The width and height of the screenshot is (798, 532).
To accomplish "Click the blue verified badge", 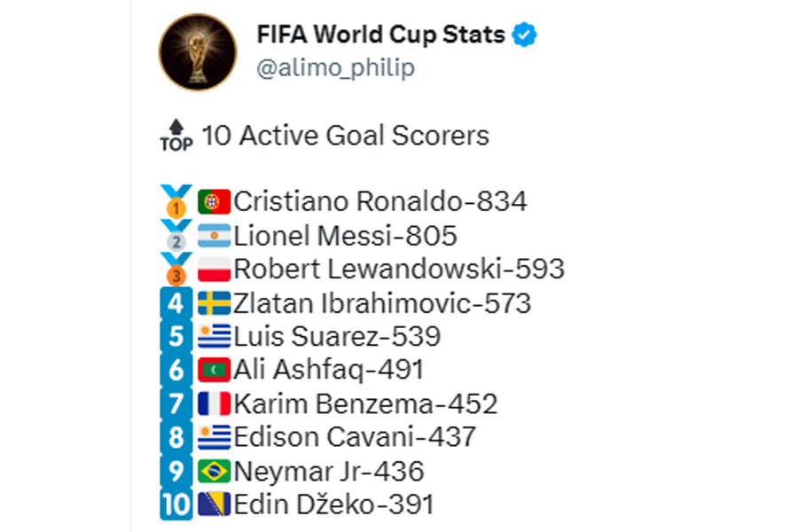I will [x=524, y=35].
